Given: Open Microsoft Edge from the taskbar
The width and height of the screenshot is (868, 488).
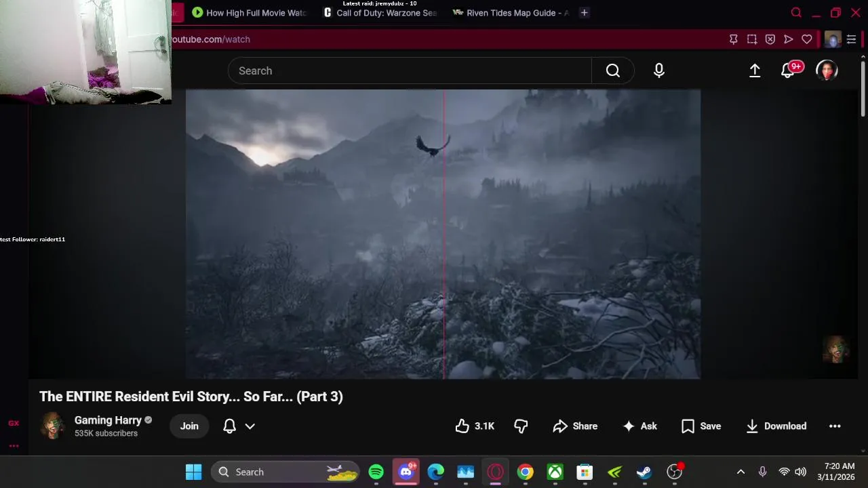Looking at the screenshot, I should tap(436, 472).
